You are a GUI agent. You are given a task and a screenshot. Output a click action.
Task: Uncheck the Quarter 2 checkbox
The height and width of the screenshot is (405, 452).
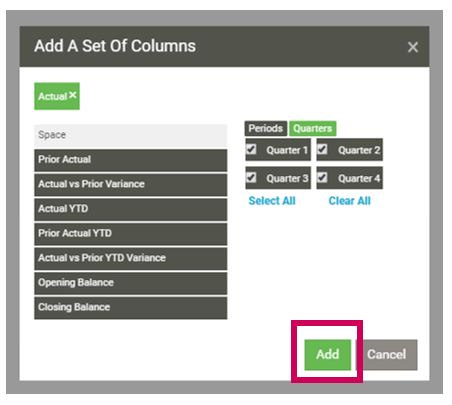(322, 149)
